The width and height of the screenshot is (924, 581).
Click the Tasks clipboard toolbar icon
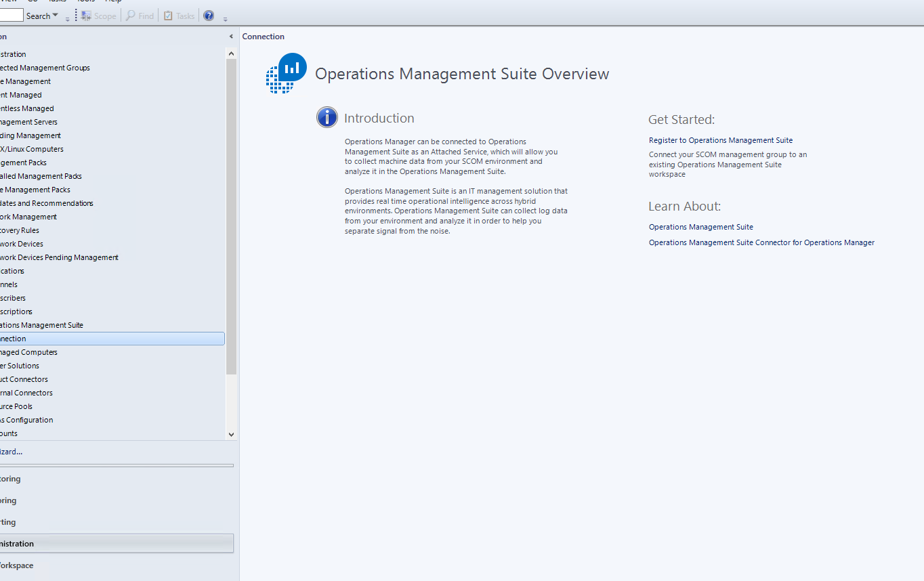click(x=167, y=15)
